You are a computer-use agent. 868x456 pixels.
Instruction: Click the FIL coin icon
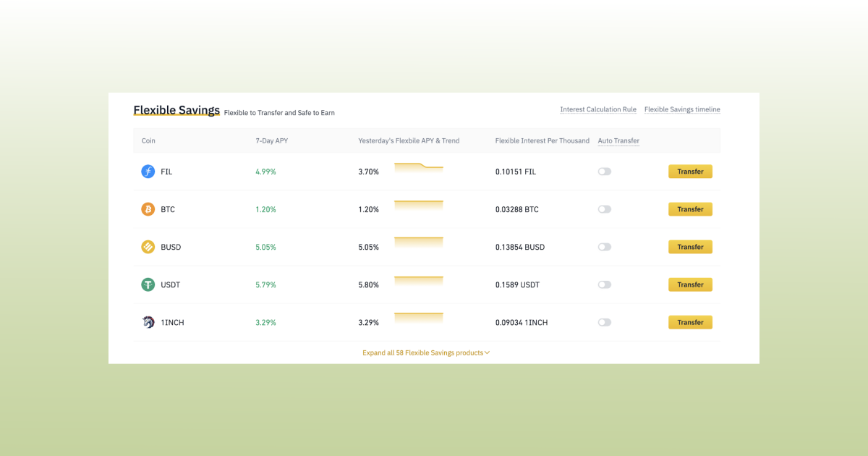(x=148, y=172)
